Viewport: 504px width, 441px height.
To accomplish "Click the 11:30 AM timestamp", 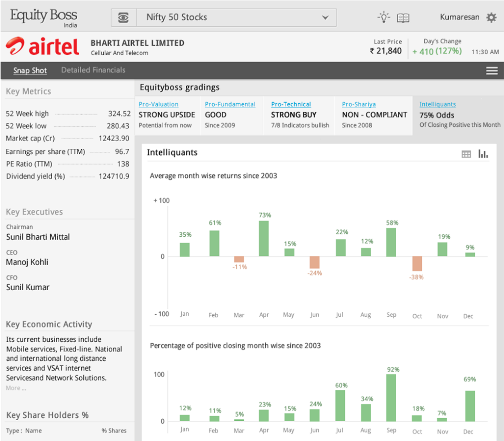I will (485, 52).
